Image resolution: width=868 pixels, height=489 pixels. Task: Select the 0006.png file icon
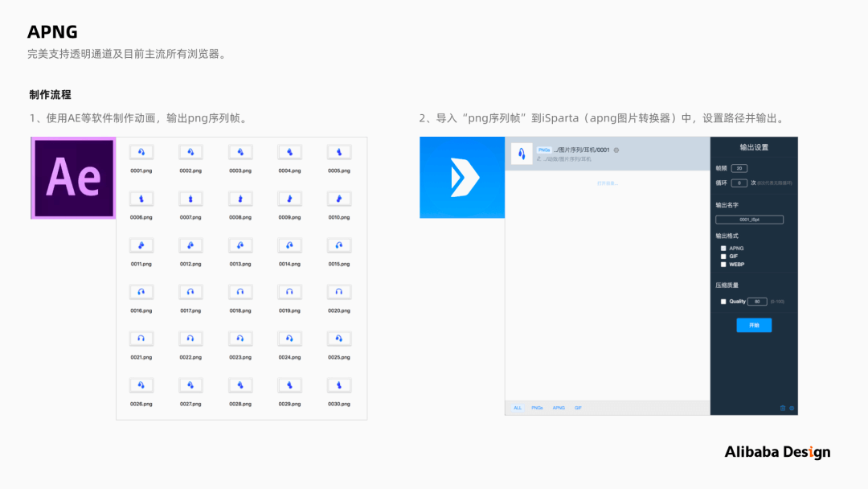point(141,199)
